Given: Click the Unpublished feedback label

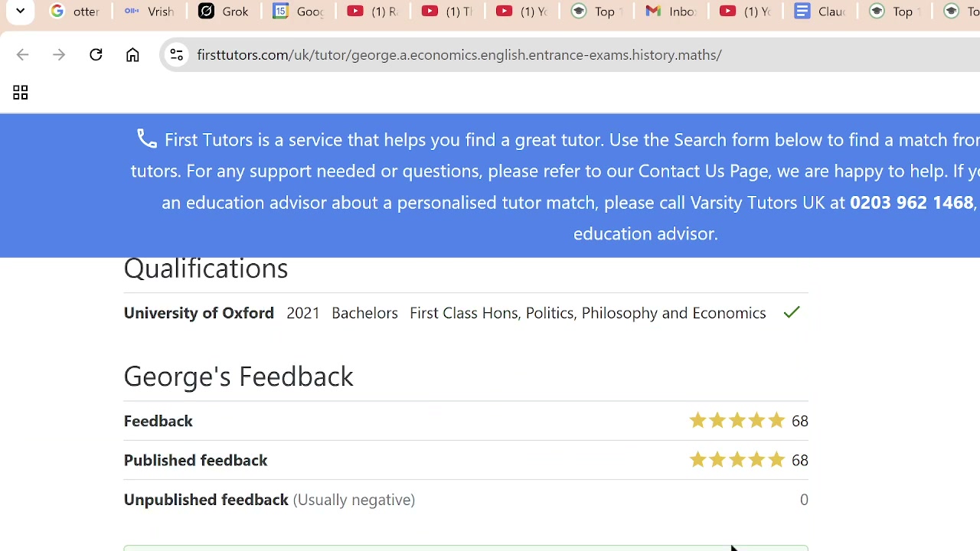Looking at the screenshot, I should click(x=206, y=500).
